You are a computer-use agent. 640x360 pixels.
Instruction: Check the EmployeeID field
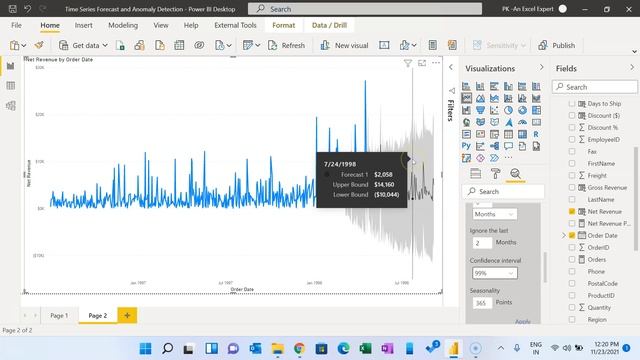point(572,140)
